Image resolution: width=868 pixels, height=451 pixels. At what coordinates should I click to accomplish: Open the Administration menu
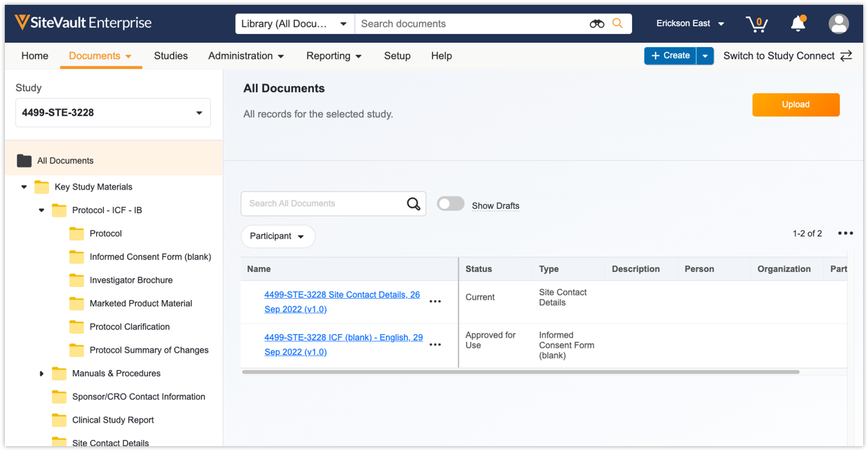(x=246, y=56)
